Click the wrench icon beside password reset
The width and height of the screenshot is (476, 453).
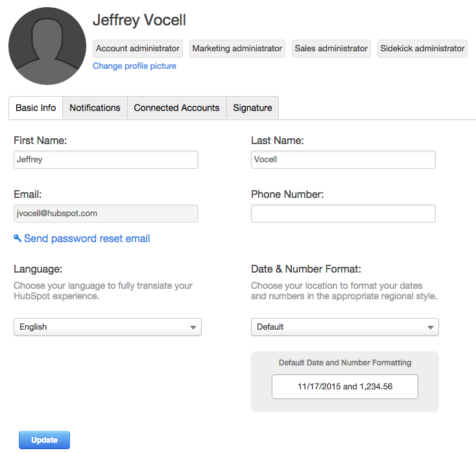tap(18, 239)
